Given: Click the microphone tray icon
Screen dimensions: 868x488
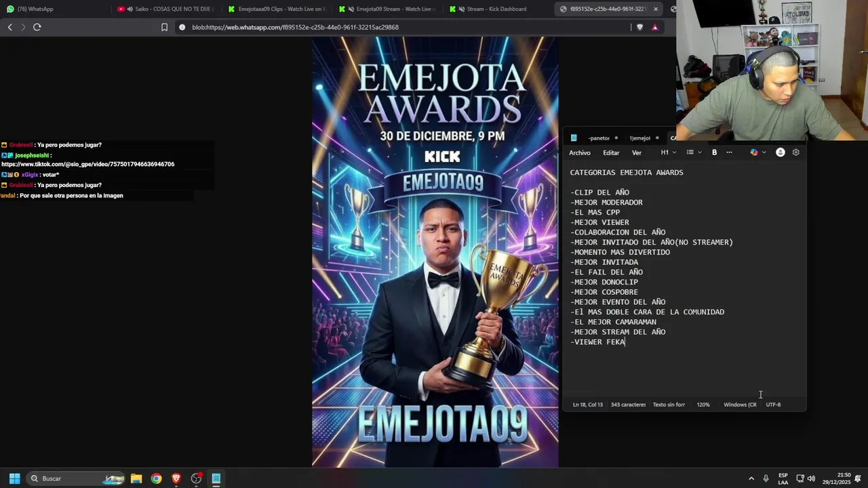Looking at the screenshot, I should 766,479.
